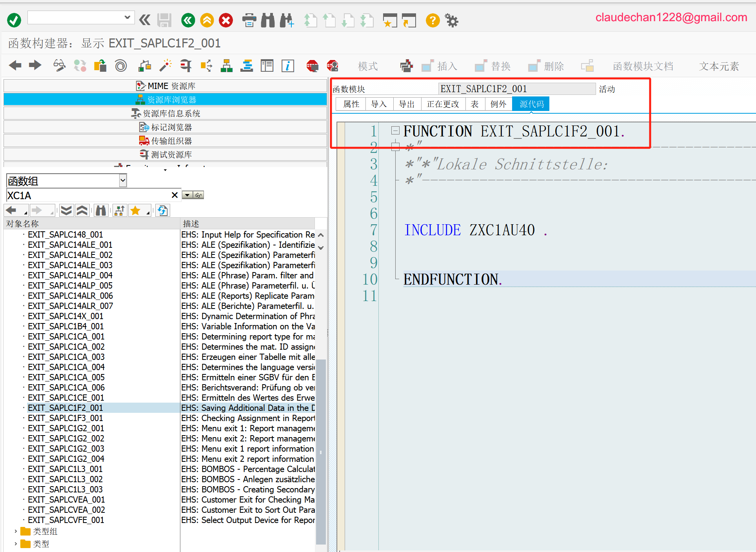
Task: Click the gold star favorites icon
Action: point(136,211)
